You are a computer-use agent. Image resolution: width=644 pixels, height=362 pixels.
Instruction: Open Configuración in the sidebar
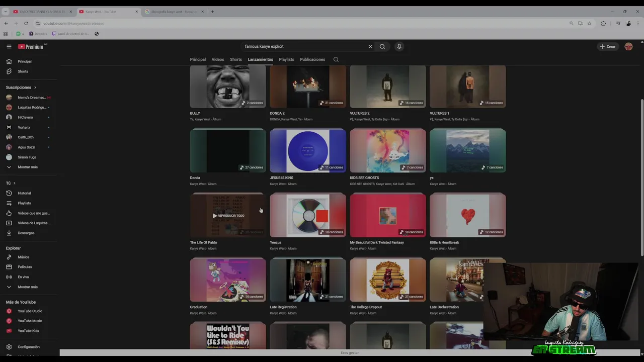pos(29,347)
